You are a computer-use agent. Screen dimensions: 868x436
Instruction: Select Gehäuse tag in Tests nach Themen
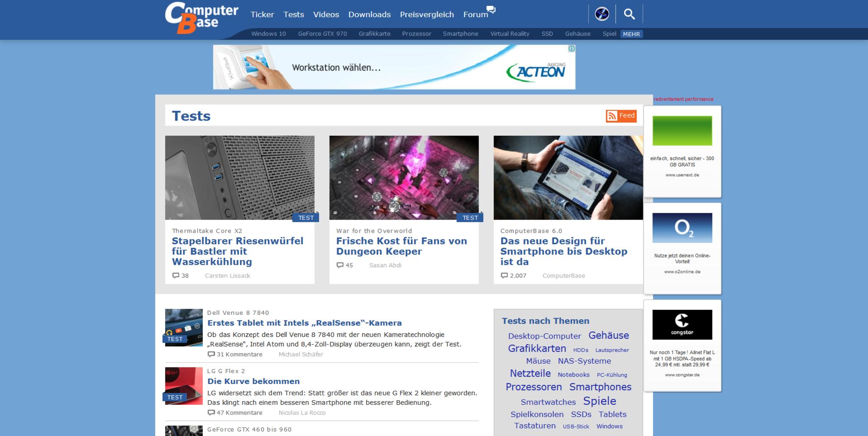[x=609, y=335]
